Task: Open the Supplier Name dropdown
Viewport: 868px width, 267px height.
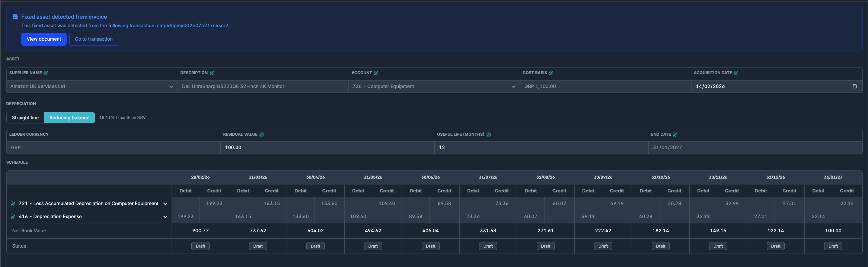Action: point(92,87)
